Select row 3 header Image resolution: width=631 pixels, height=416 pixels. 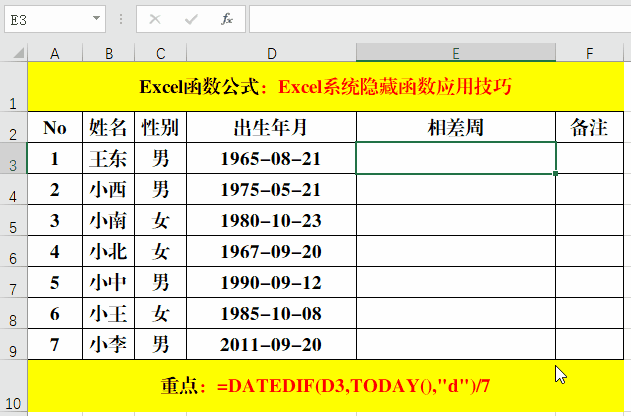13,158
